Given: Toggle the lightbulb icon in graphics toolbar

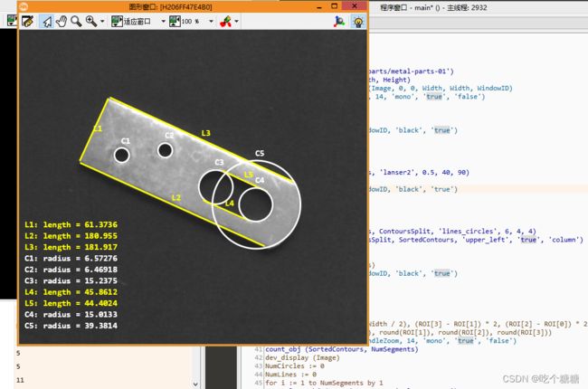Looking at the screenshot, I should [x=358, y=22].
